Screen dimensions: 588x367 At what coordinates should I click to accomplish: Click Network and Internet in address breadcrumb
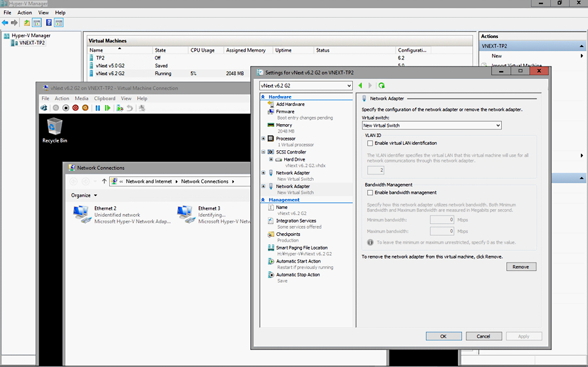coord(149,182)
